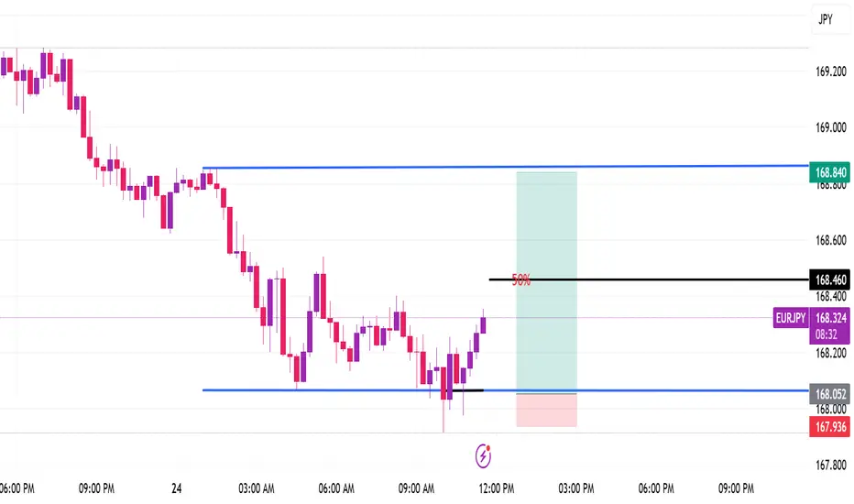Click the EURJPY symbol price tag
This screenshot has height=504, width=854.
791,318
